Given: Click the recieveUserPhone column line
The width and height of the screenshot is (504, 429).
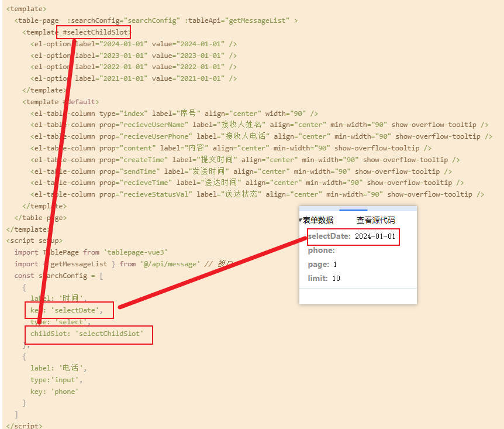Looking at the screenshot, I should (261, 136).
